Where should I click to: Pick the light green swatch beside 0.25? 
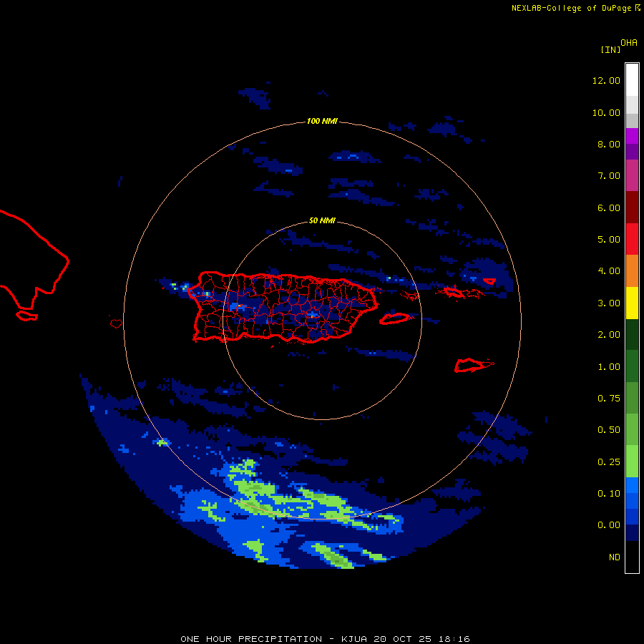click(632, 462)
